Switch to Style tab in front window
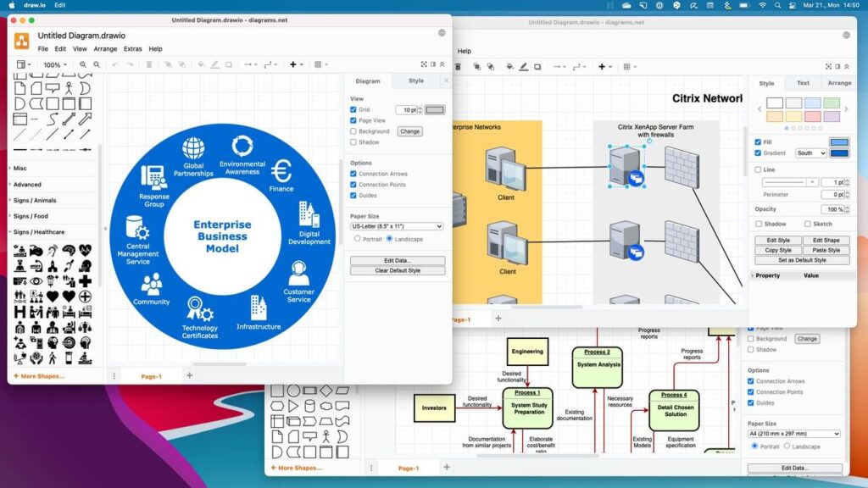The image size is (868, 488). [x=416, y=80]
